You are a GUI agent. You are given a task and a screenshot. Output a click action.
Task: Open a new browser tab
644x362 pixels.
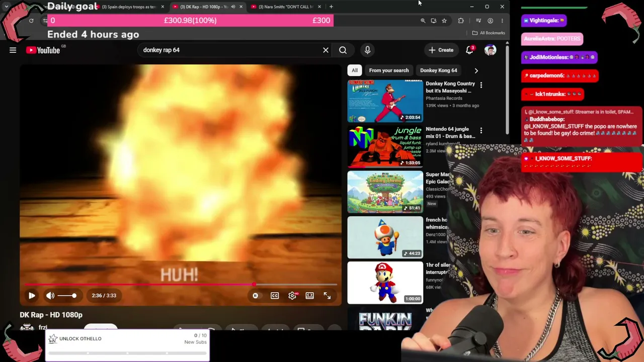pos(331,7)
